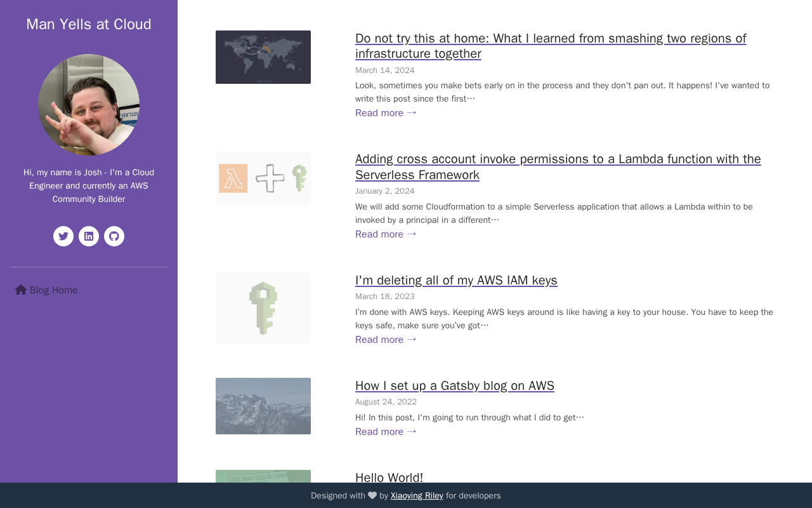Go to Blog Home in sidebar
Screen dimensions: 812x508
(47, 290)
